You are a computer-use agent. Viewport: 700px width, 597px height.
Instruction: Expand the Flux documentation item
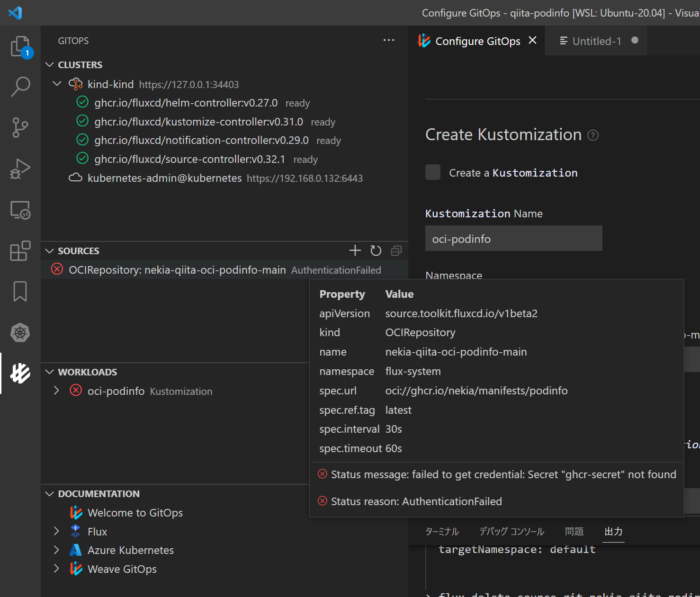click(x=57, y=531)
